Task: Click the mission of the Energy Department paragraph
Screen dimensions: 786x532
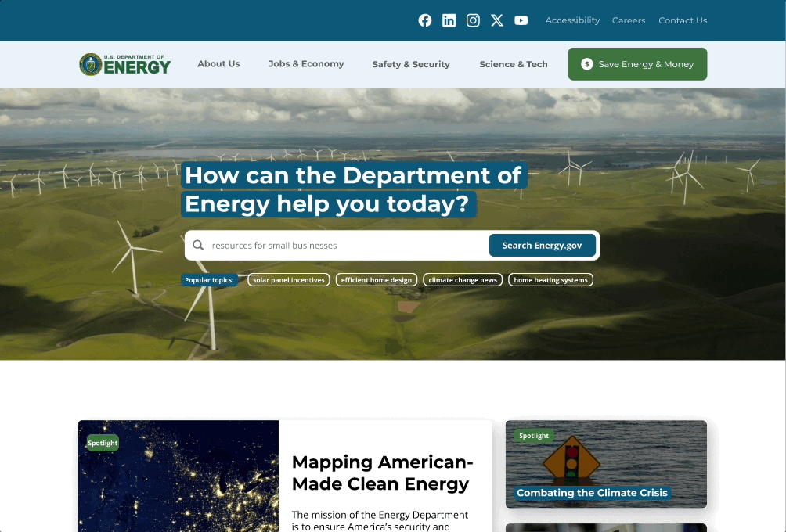Action: (x=380, y=521)
